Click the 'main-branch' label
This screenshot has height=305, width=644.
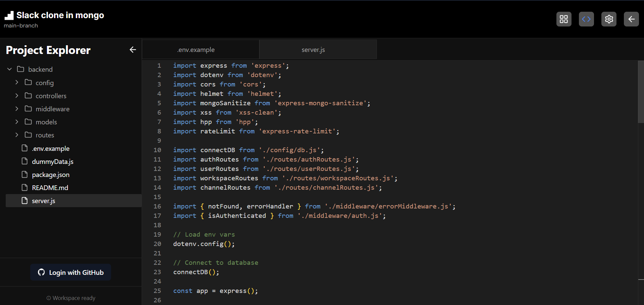[x=21, y=25]
